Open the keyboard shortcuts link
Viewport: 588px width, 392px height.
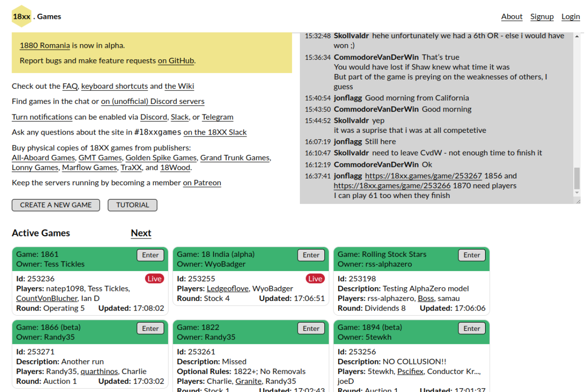coord(114,86)
